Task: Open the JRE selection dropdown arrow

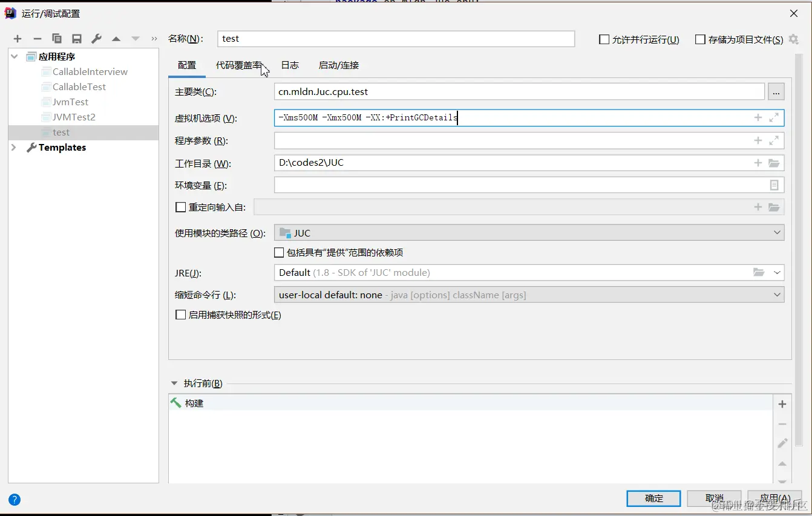Action: (x=777, y=272)
